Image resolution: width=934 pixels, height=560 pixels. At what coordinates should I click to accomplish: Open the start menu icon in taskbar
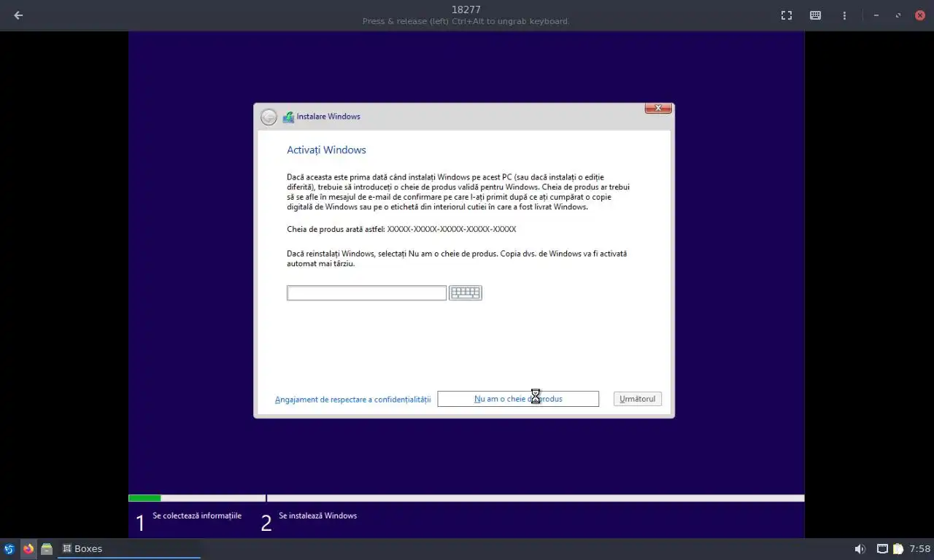pyautogui.click(x=9, y=549)
